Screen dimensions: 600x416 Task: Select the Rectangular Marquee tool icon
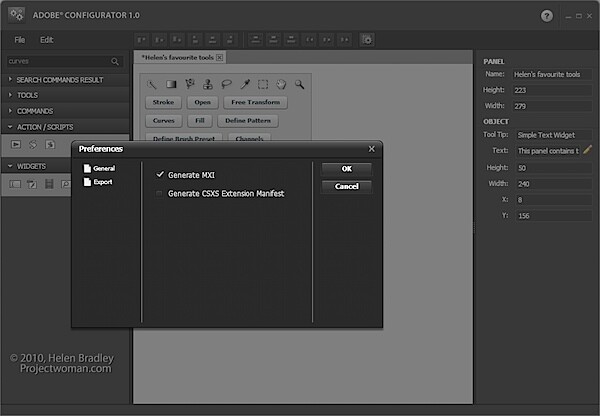(263, 84)
